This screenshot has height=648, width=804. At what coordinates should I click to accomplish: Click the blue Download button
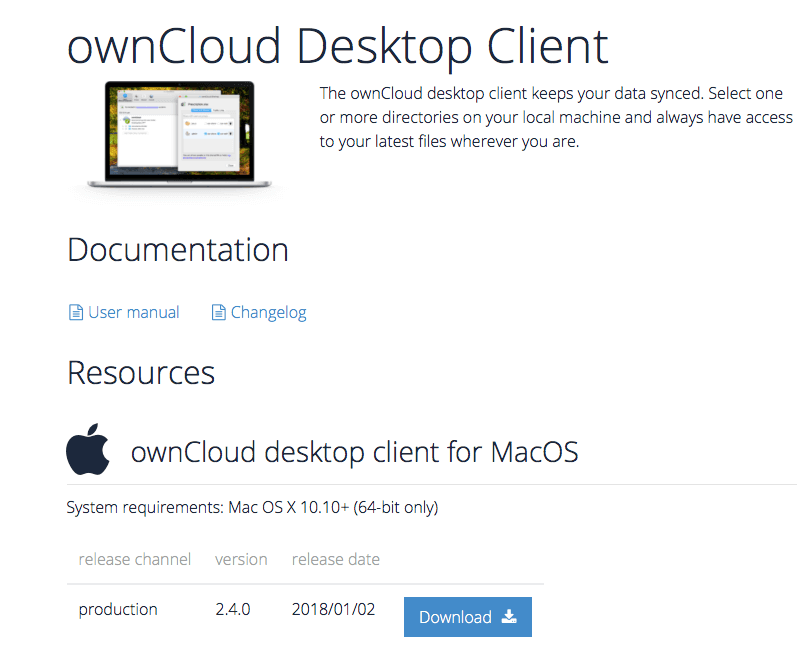(468, 617)
